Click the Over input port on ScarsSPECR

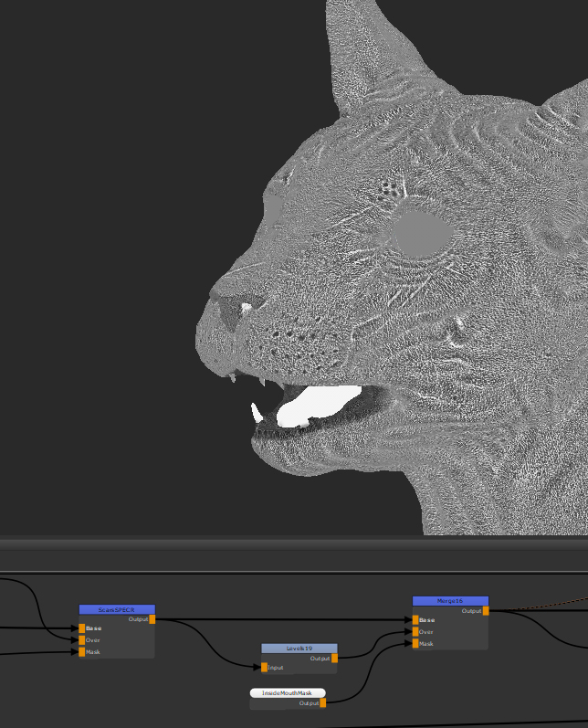click(x=82, y=640)
